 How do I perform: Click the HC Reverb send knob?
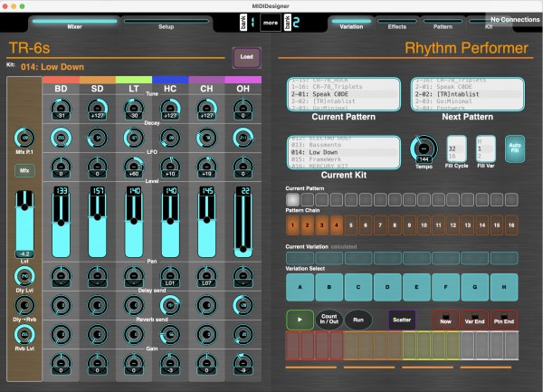coord(170,335)
